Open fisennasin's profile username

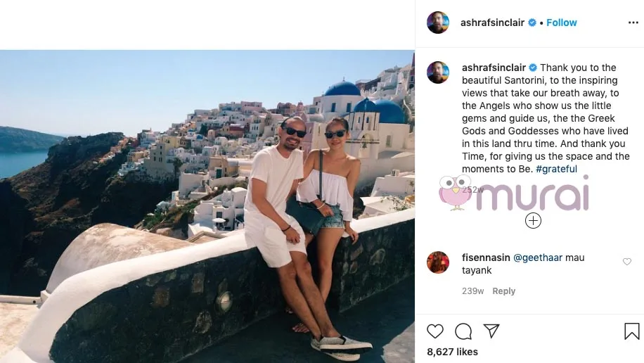tap(486, 257)
